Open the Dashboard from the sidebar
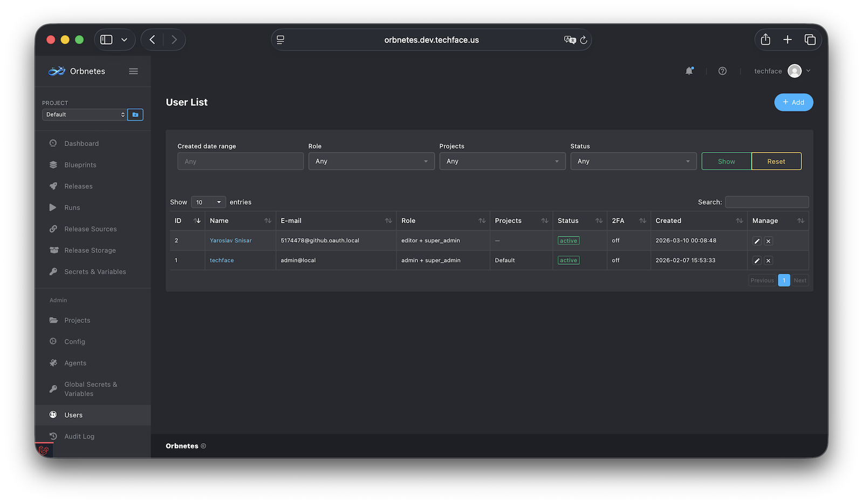Viewport: 863px width, 504px height. tap(81, 143)
